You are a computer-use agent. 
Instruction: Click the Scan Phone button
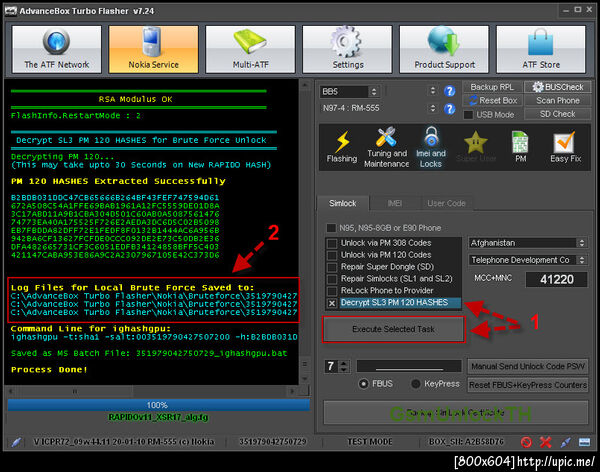[x=558, y=101]
